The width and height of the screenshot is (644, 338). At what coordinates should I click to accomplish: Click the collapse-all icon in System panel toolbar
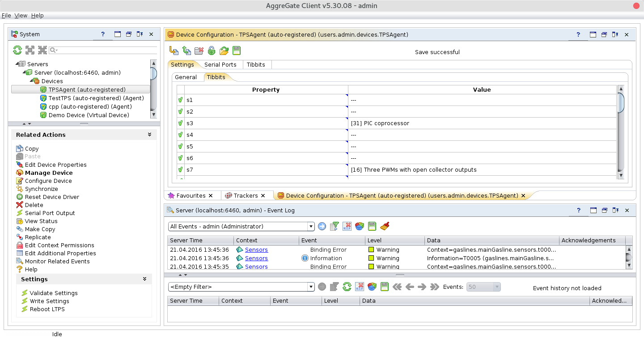tap(42, 50)
